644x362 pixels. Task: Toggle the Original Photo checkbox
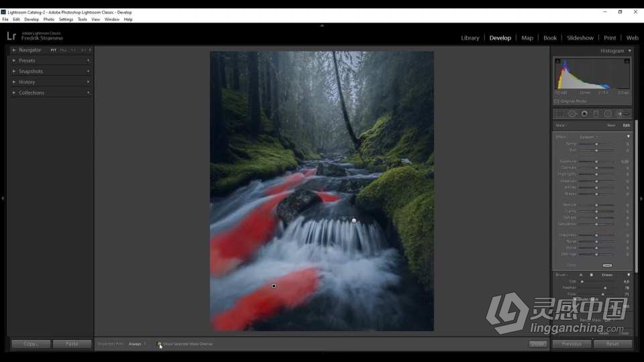(x=557, y=101)
